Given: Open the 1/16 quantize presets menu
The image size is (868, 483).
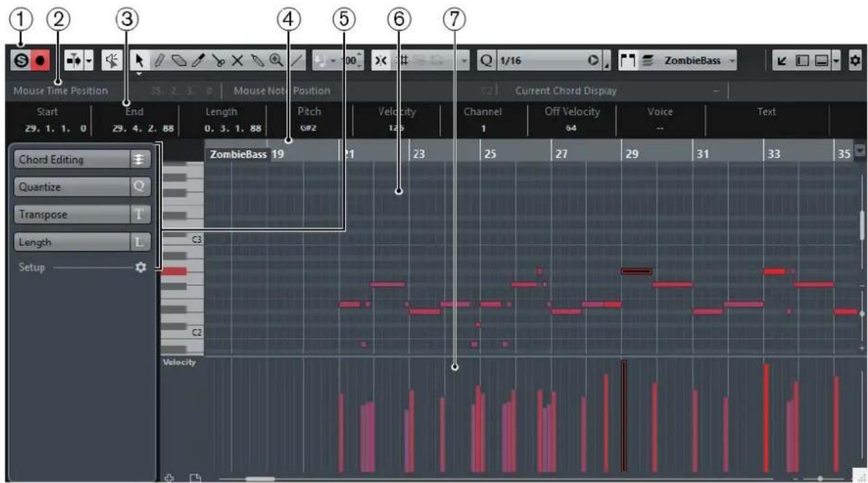Looking at the screenshot, I should tap(541, 61).
